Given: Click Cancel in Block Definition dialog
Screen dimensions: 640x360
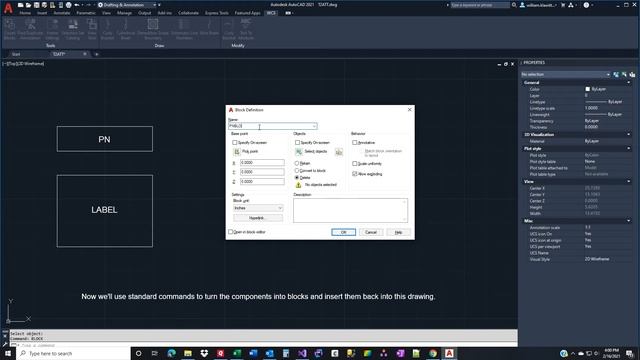Looking at the screenshot, I should pos(371,232).
